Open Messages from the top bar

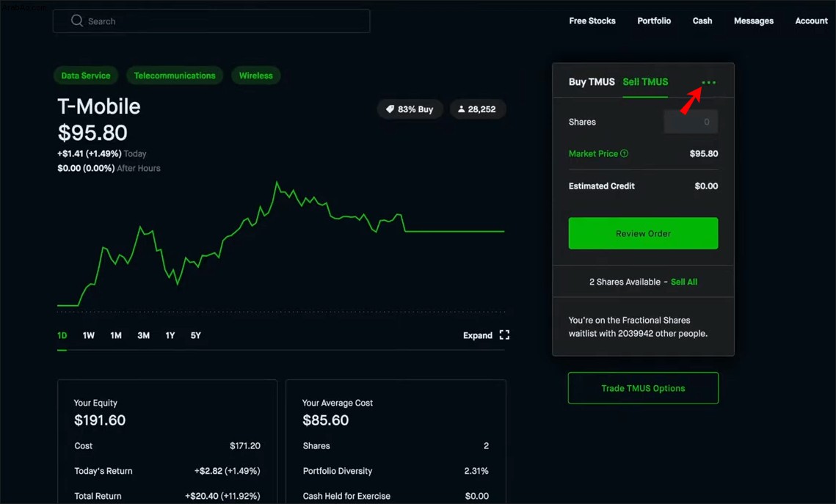coord(753,21)
